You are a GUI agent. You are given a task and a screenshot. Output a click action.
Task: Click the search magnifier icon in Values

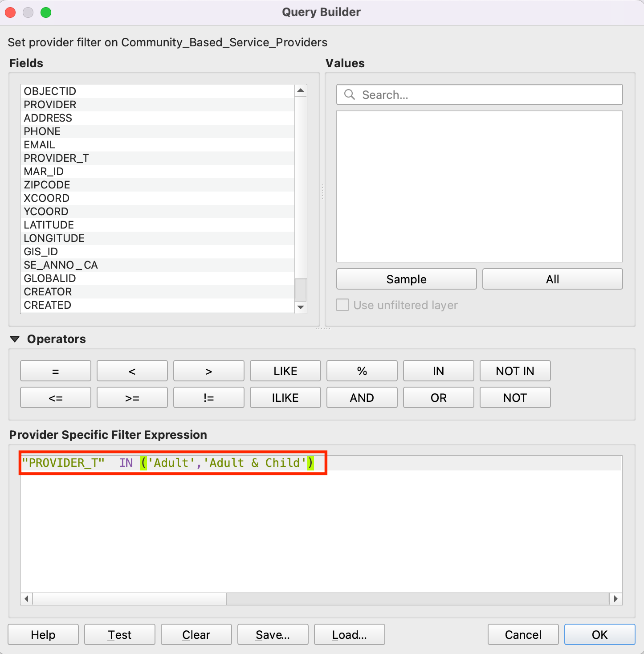[350, 95]
